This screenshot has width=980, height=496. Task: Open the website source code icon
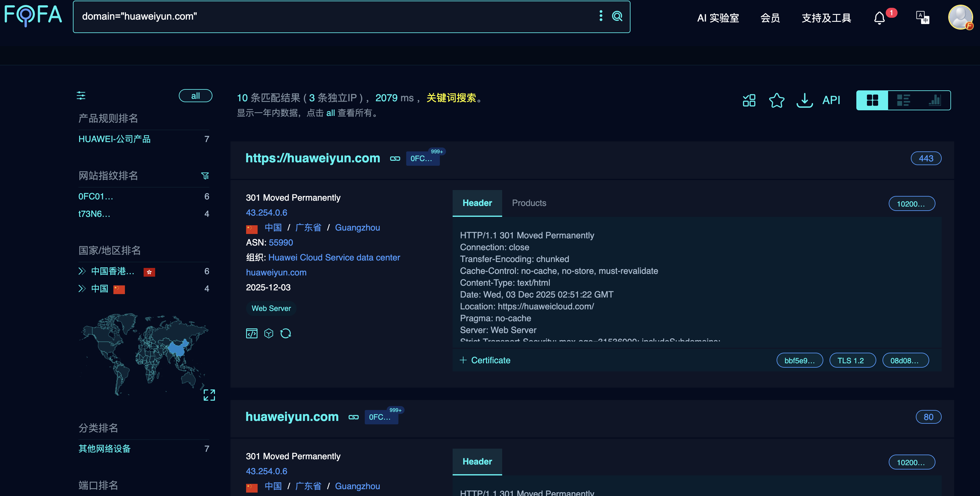click(x=251, y=334)
